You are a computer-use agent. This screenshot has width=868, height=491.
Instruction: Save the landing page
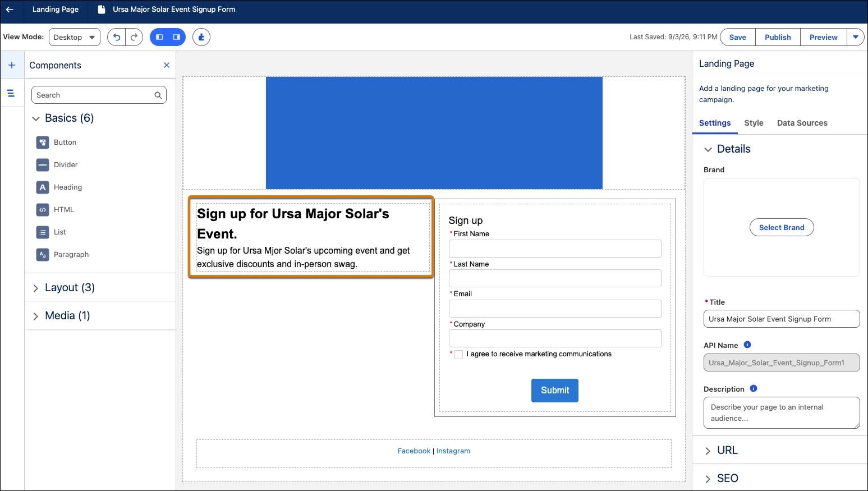point(737,37)
